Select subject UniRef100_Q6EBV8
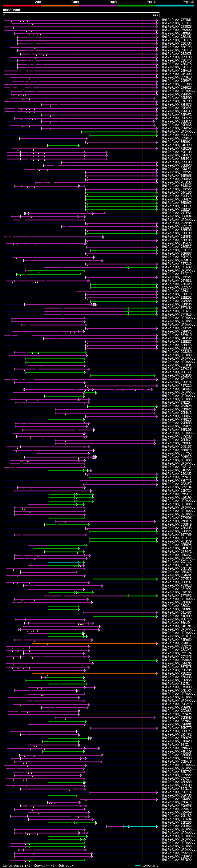This screenshot has width=197, height=868. pos(177,165)
